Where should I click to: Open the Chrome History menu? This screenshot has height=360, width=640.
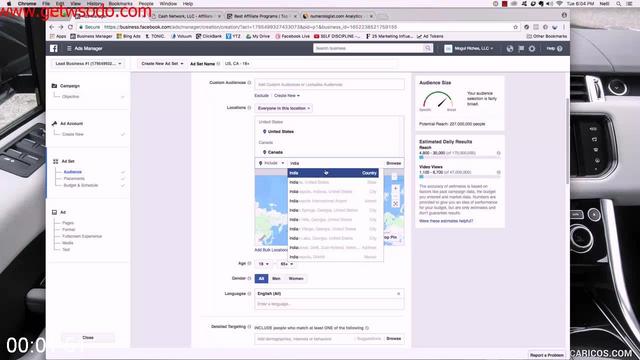[x=95, y=4]
